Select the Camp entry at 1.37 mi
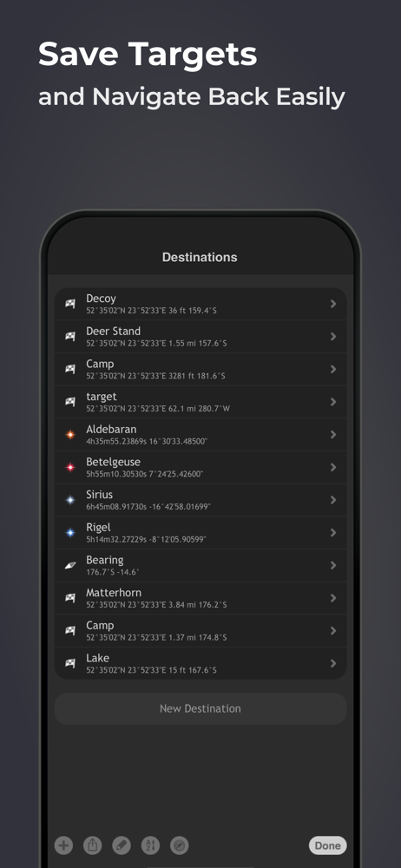401x868 pixels. point(200,630)
